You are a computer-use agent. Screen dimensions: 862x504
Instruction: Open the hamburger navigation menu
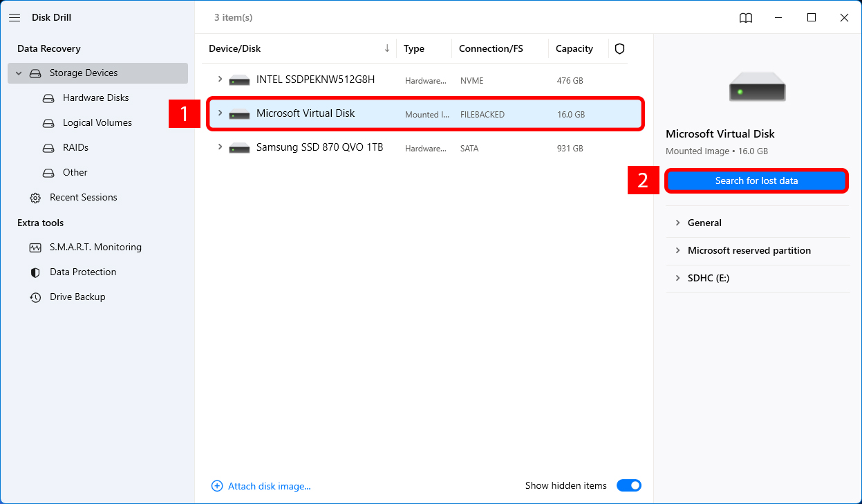tap(15, 17)
